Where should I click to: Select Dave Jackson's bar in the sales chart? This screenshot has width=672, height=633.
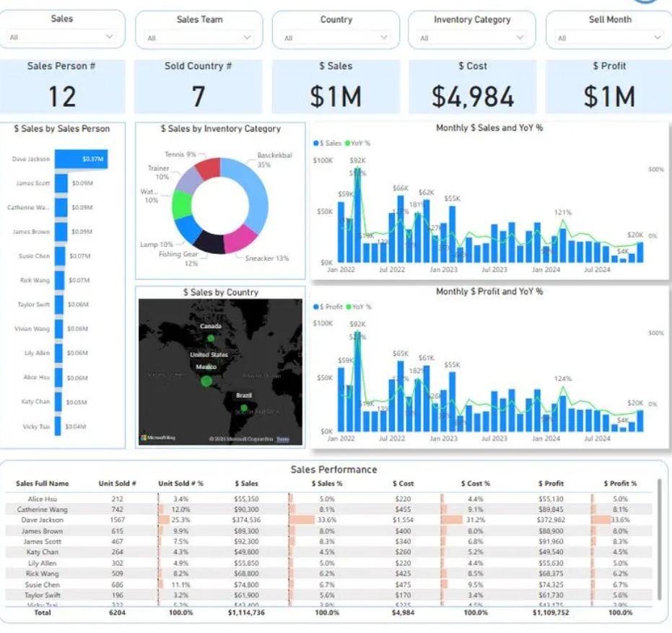pyautogui.click(x=79, y=157)
